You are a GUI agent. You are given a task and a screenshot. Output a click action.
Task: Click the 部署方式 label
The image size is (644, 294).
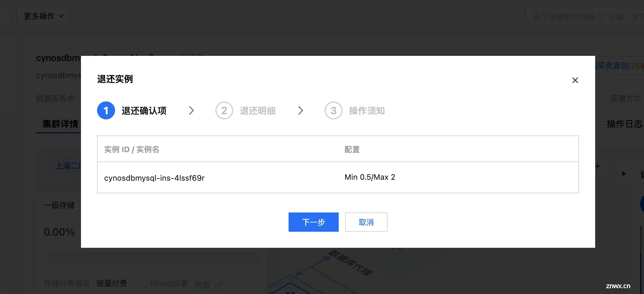(x=626, y=99)
